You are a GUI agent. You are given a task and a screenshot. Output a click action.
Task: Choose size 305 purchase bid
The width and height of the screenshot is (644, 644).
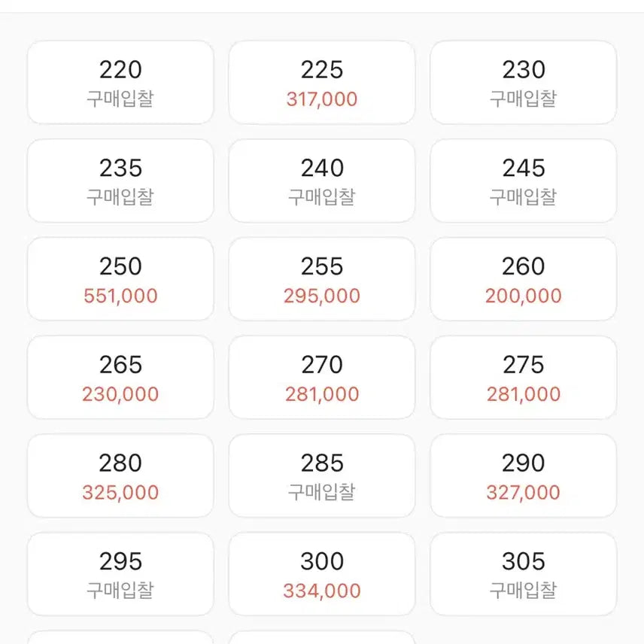coord(524,574)
